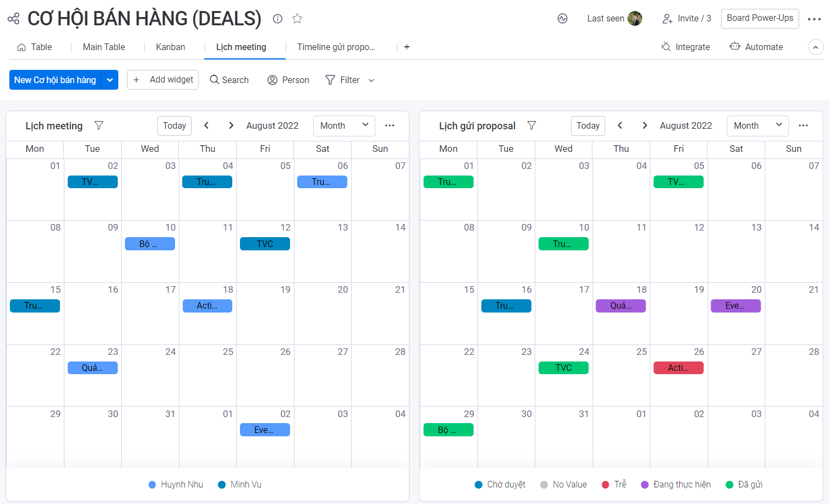Open the board activity log icon
The width and height of the screenshot is (830, 504).
click(x=563, y=18)
